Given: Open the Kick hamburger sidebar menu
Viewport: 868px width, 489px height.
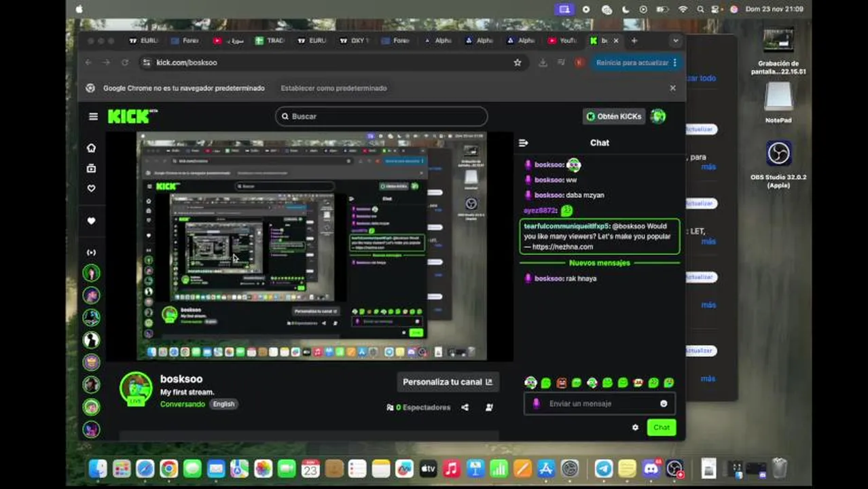Looking at the screenshot, I should tap(93, 116).
